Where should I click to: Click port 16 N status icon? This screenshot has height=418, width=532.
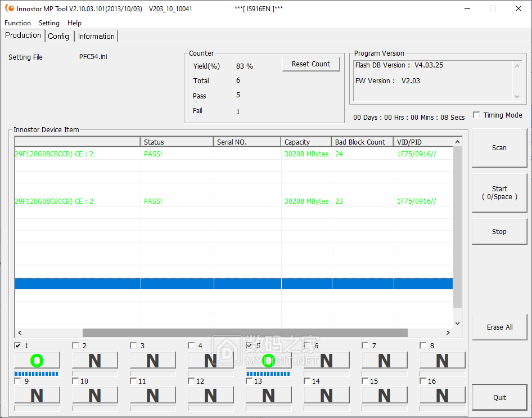click(x=443, y=395)
